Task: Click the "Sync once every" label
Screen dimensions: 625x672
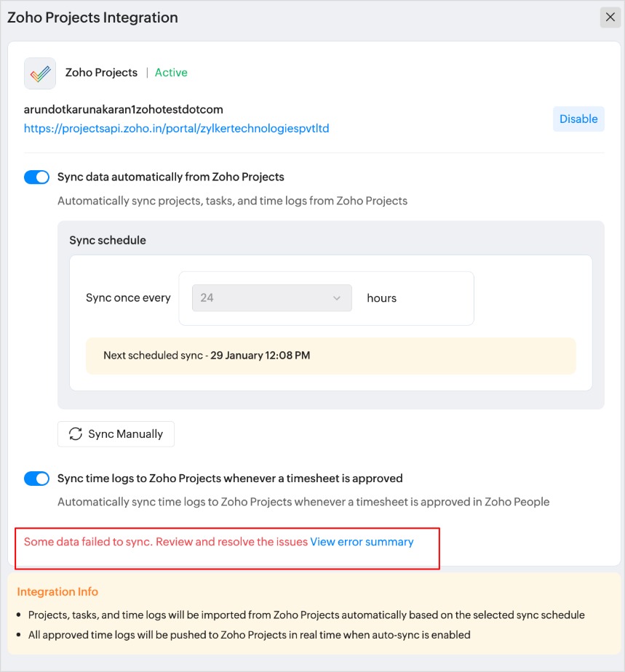Action: click(x=128, y=298)
